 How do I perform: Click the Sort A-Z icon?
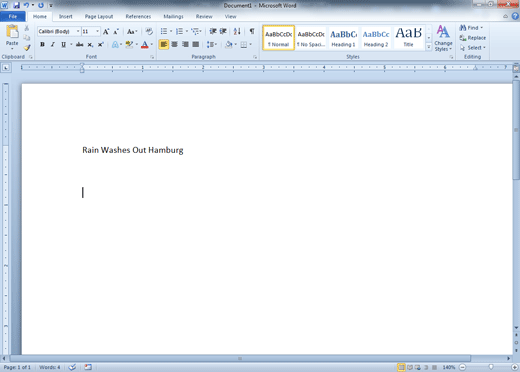(x=237, y=31)
